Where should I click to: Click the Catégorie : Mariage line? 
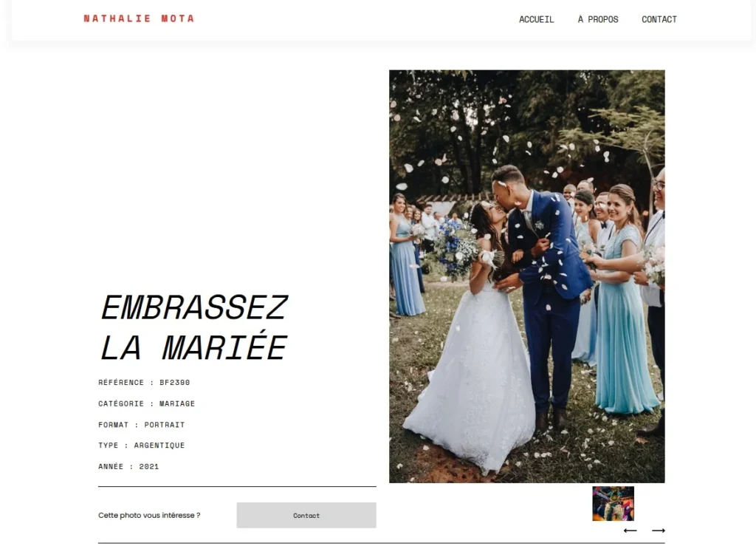click(147, 403)
